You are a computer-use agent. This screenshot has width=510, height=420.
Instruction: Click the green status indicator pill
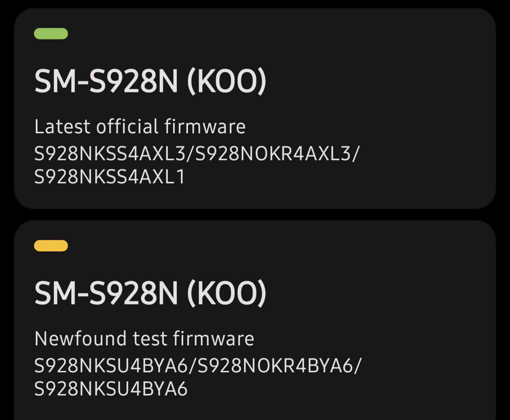click(51, 34)
